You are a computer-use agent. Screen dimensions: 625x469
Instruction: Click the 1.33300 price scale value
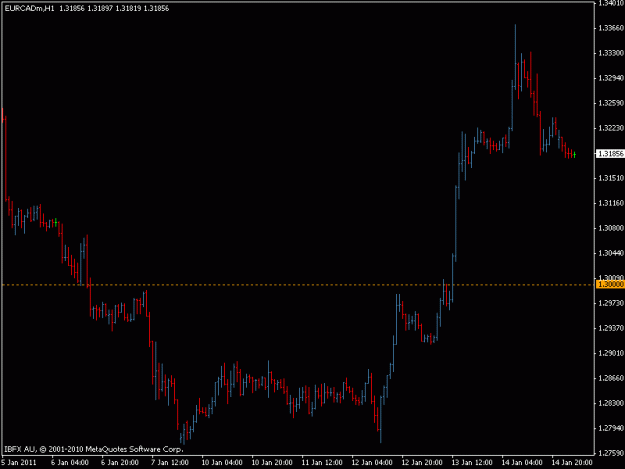[x=611, y=53]
